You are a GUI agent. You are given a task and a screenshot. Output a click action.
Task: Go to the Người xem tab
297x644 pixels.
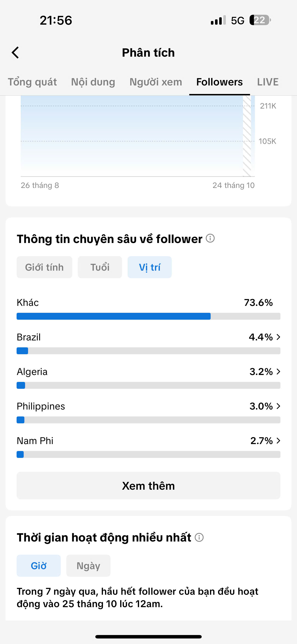[156, 82]
